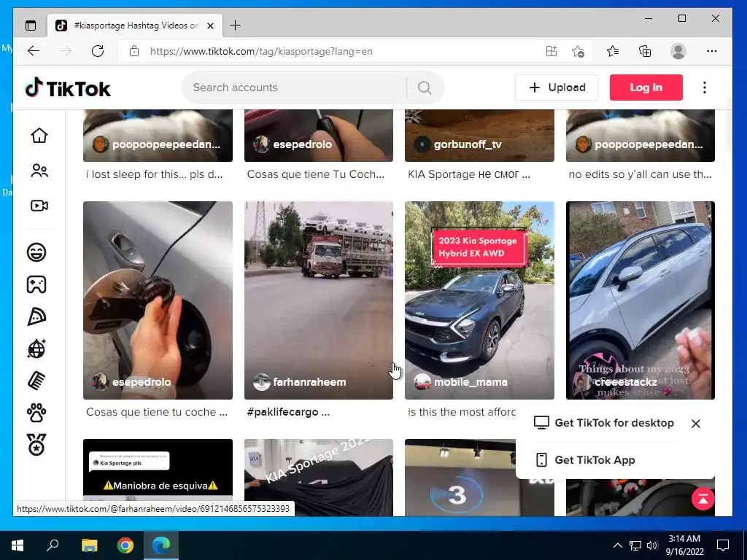Add page to favorites star icon
This screenshot has width=747, height=560.
coord(578,51)
